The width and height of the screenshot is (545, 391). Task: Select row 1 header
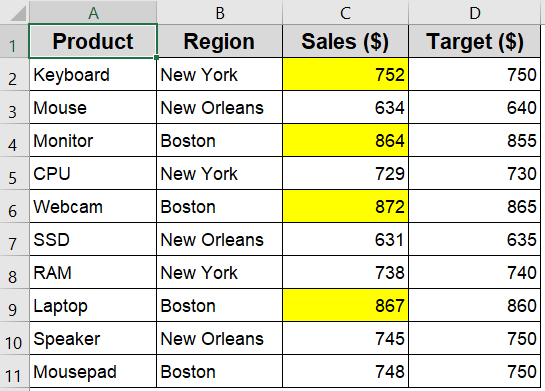click(14, 41)
